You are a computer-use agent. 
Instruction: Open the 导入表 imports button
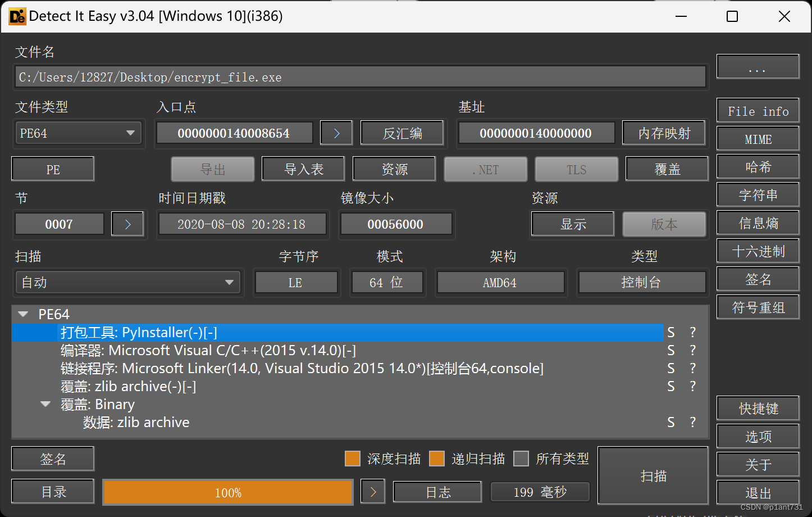point(303,169)
